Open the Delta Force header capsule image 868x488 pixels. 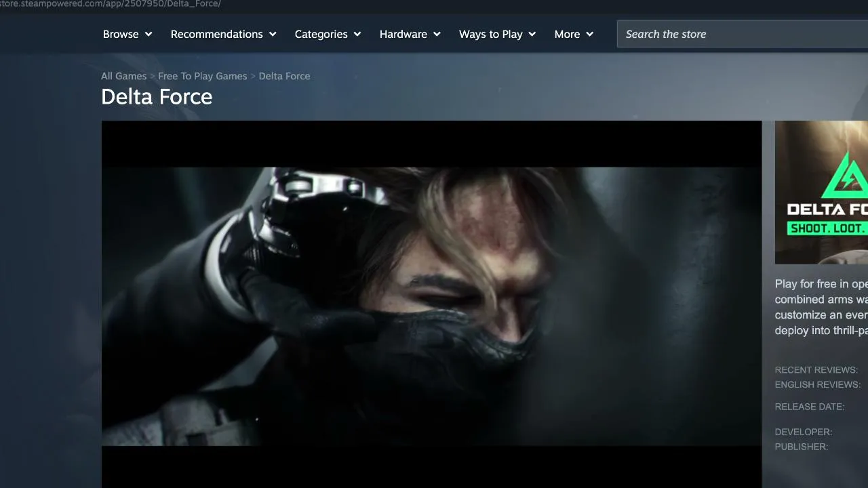[x=821, y=192]
